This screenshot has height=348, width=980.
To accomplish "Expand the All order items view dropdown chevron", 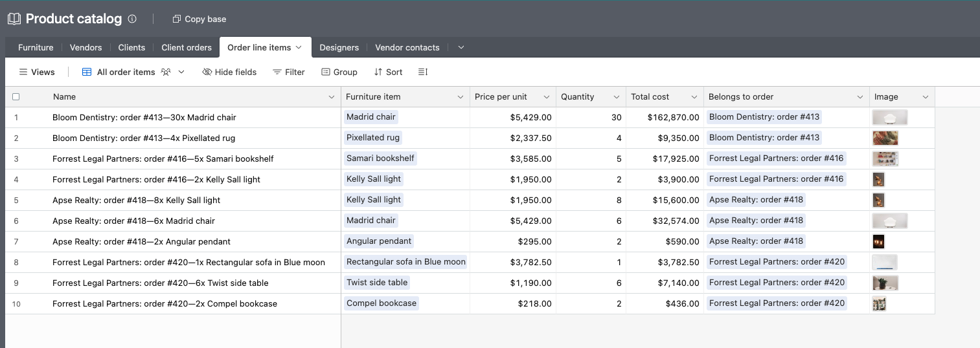I will 181,72.
